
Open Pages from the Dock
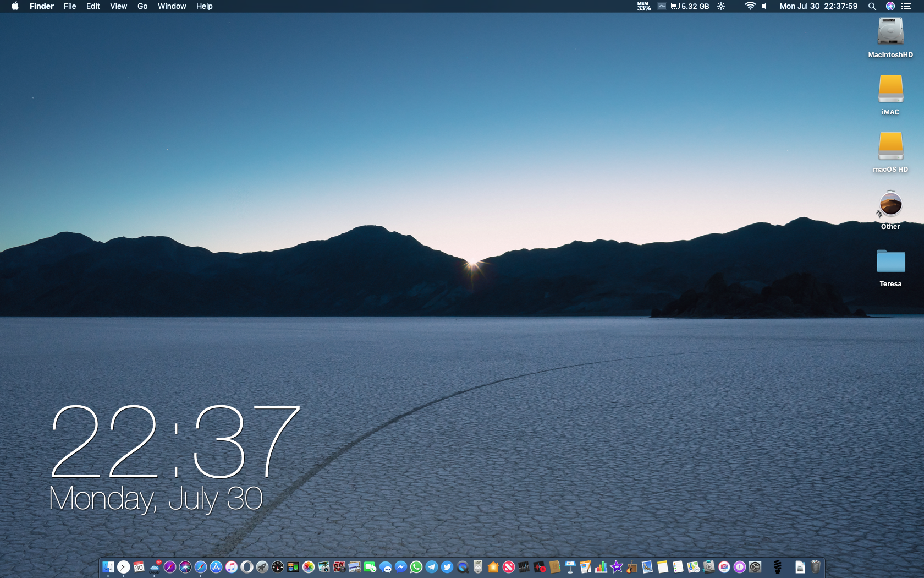[x=586, y=567]
